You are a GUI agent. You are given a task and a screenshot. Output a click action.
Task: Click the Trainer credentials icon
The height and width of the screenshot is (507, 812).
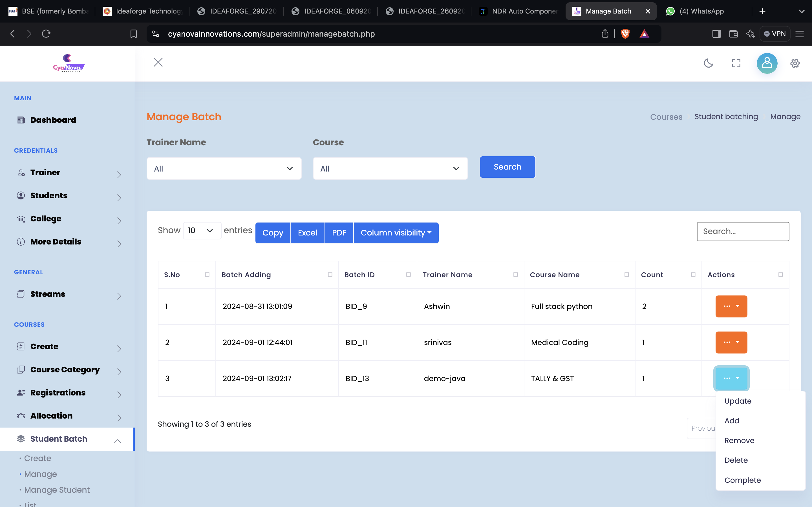(21, 172)
